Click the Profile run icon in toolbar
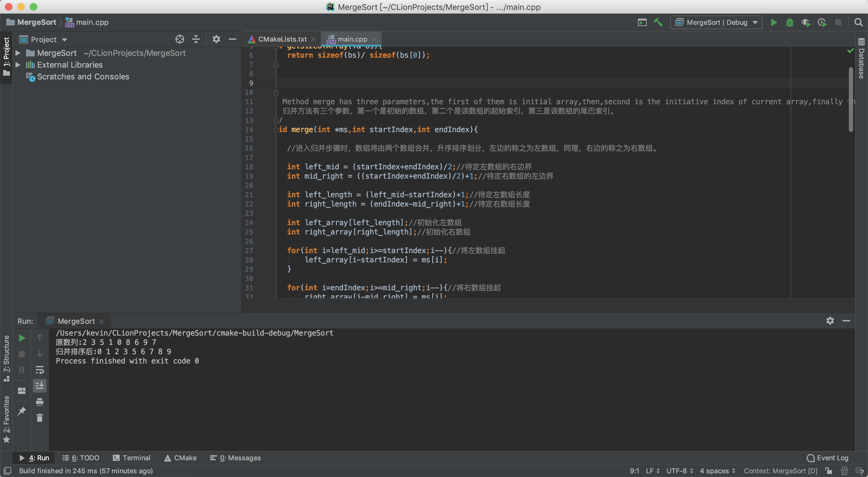 point(822,23)
